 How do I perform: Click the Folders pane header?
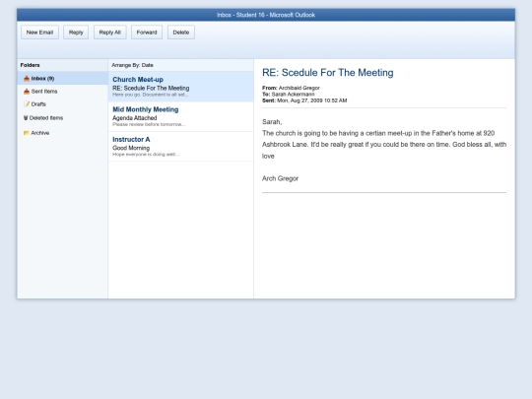[30, 65]
